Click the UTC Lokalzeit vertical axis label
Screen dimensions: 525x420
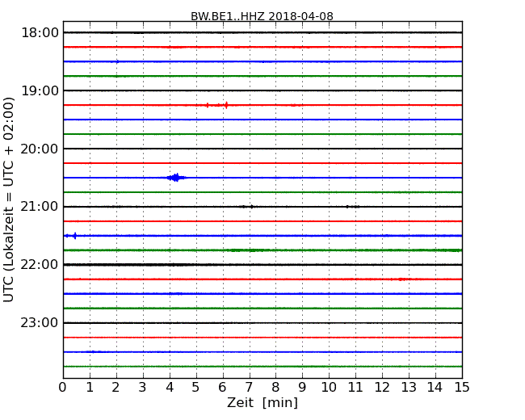[x=9, y=199]
